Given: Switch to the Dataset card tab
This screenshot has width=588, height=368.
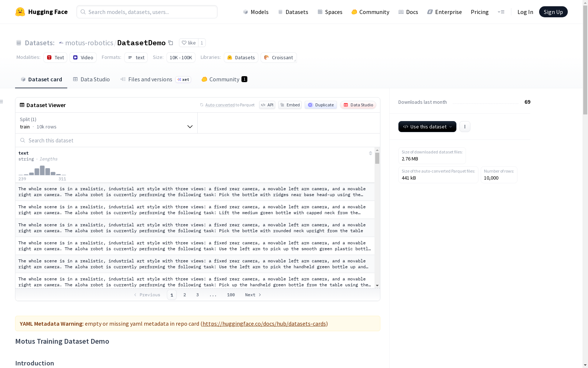Looking at the screenshot, I should click(x=41, y=79).
